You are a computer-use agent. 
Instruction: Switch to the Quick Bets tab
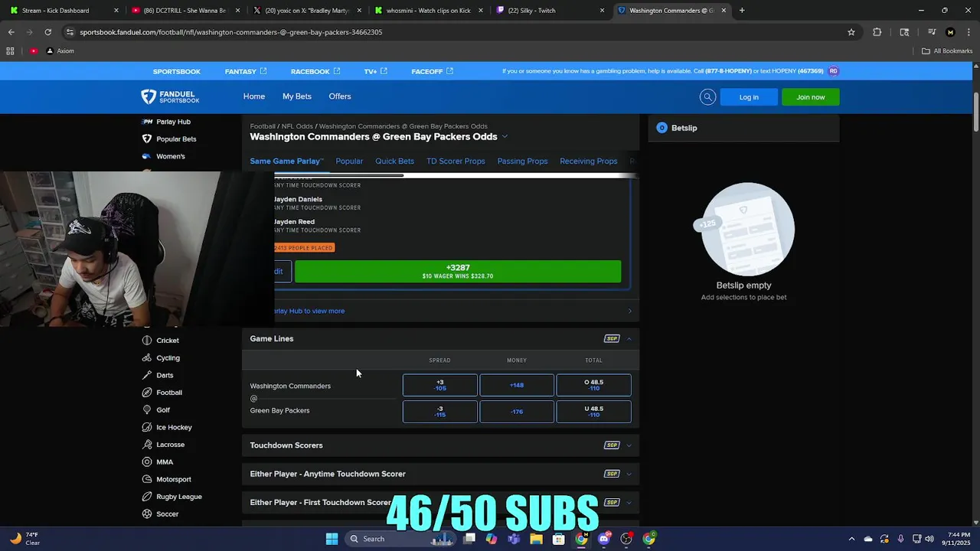click(394, 161)
